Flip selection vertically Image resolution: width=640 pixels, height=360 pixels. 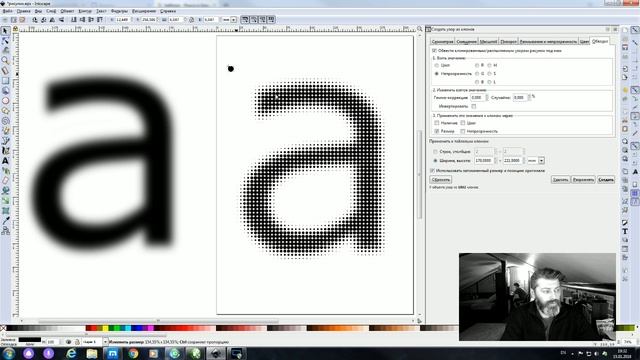61,20
